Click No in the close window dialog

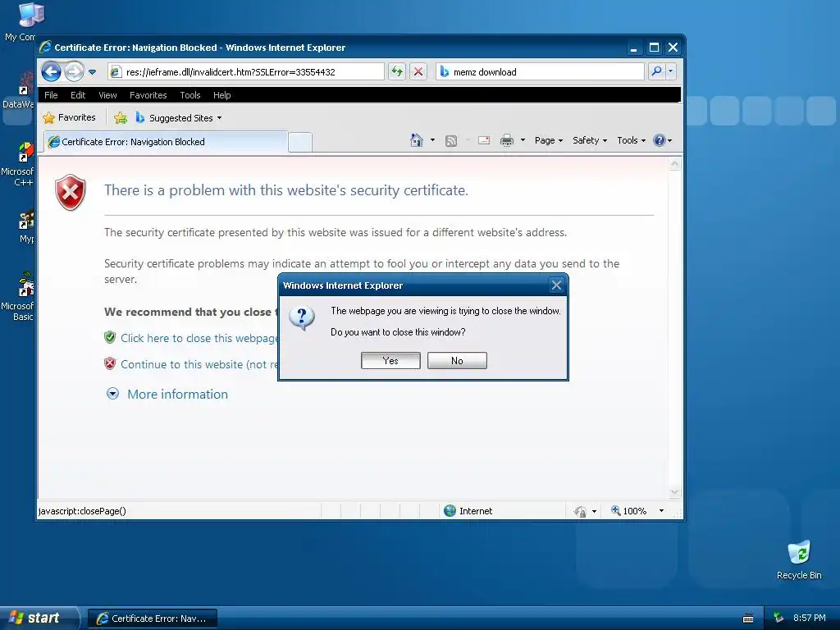point(457,361)
